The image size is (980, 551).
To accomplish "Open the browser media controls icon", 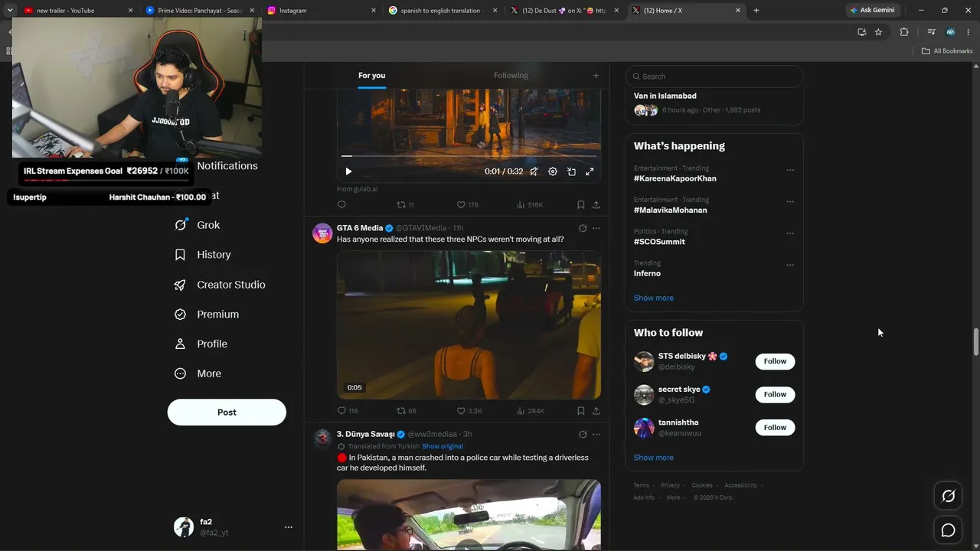I will [931, 32].
